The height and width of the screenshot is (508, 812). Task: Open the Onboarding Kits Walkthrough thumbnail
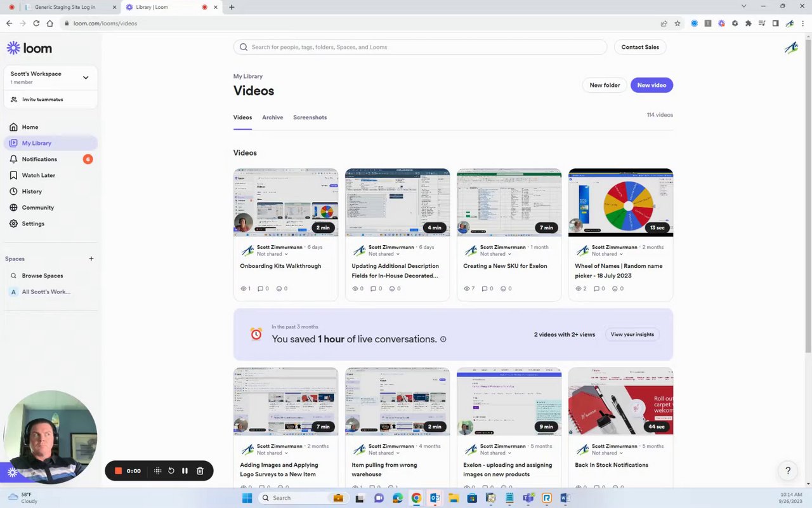285,203
